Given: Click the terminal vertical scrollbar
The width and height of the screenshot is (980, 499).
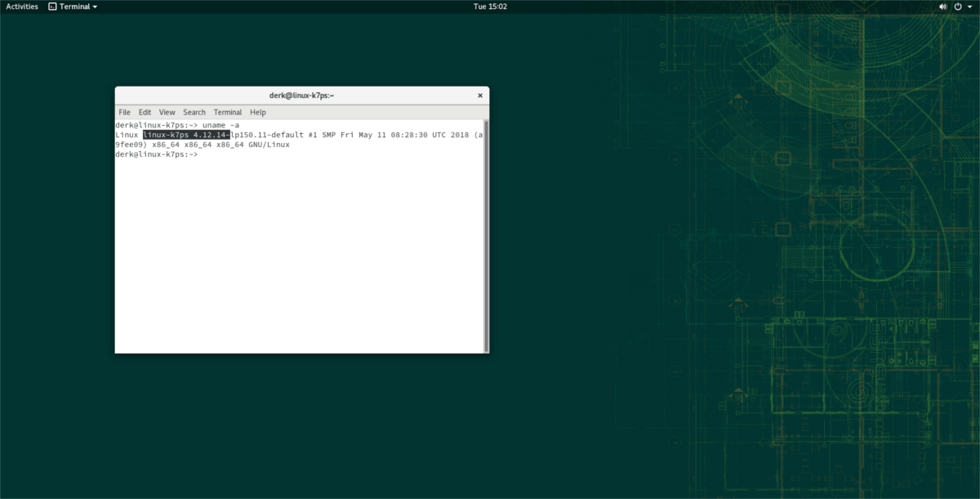Looking at the screenshot, I should click(486, 235).
